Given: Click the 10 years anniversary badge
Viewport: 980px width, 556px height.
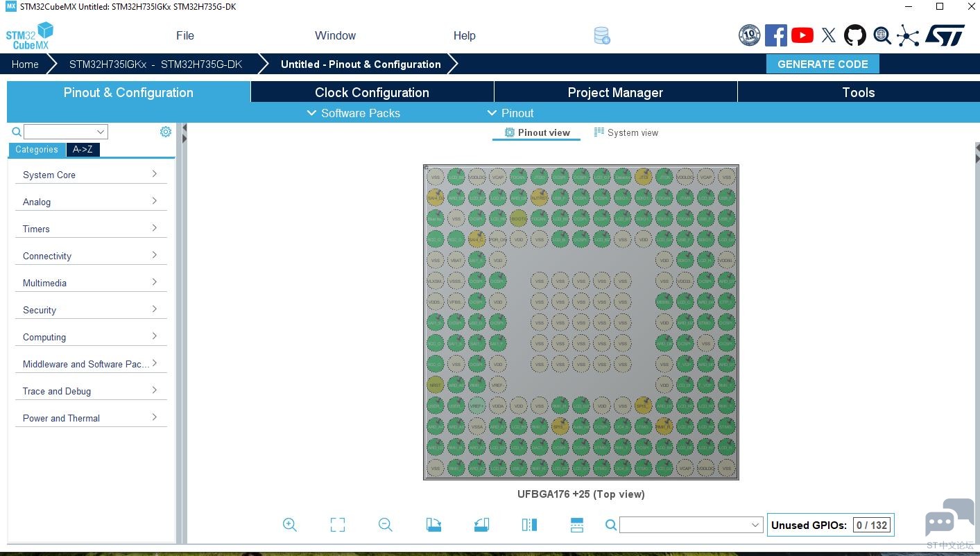Looking at the screenshot, I should (749, 35).
